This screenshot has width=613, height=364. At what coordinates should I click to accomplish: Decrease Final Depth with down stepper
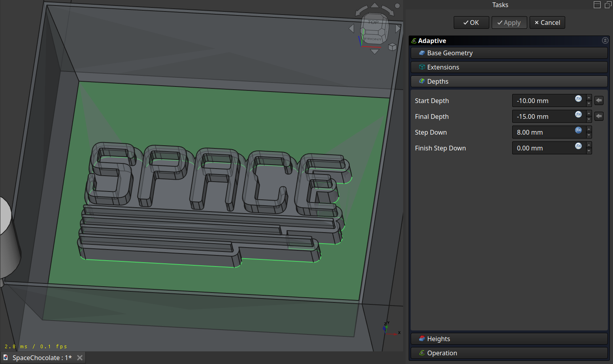pos(589,120)
